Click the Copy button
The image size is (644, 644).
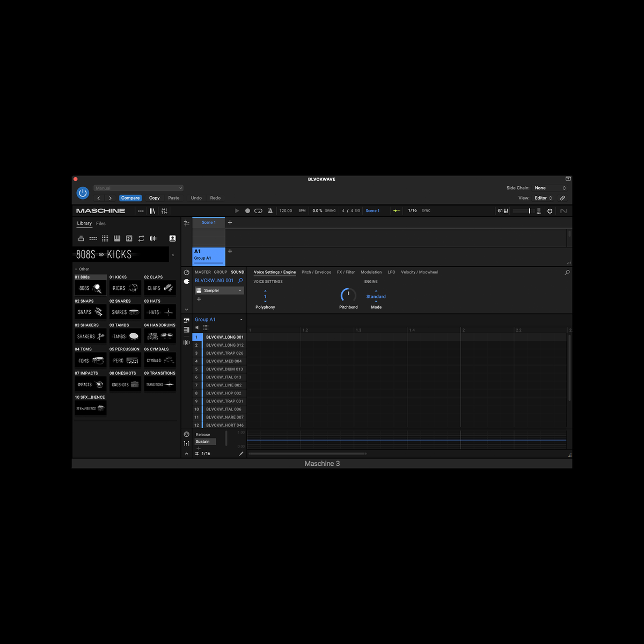click(x=155, y=198)
